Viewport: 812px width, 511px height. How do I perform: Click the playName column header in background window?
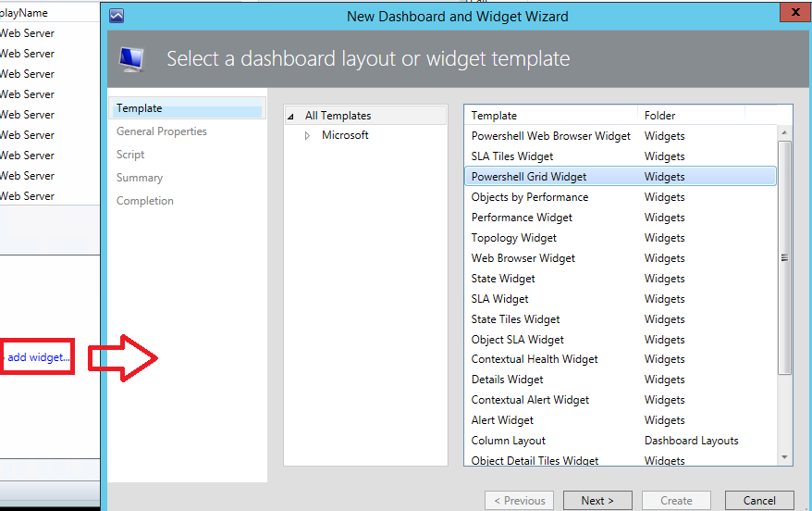24,13
